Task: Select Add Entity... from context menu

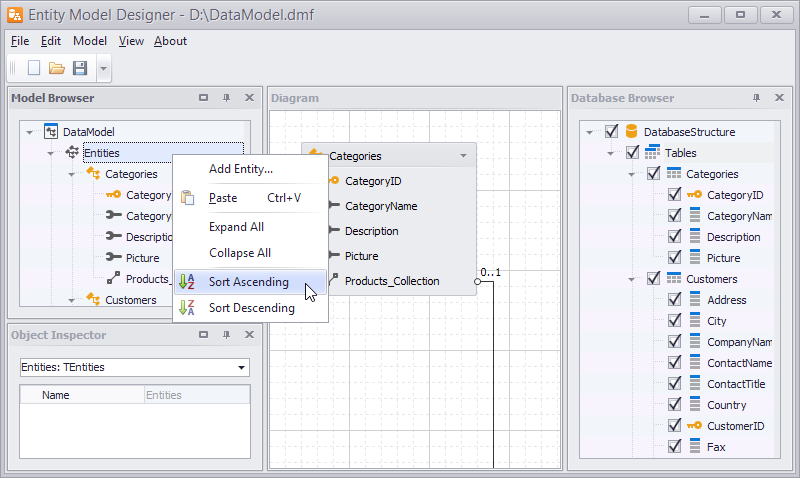Action: coord(240,169)
